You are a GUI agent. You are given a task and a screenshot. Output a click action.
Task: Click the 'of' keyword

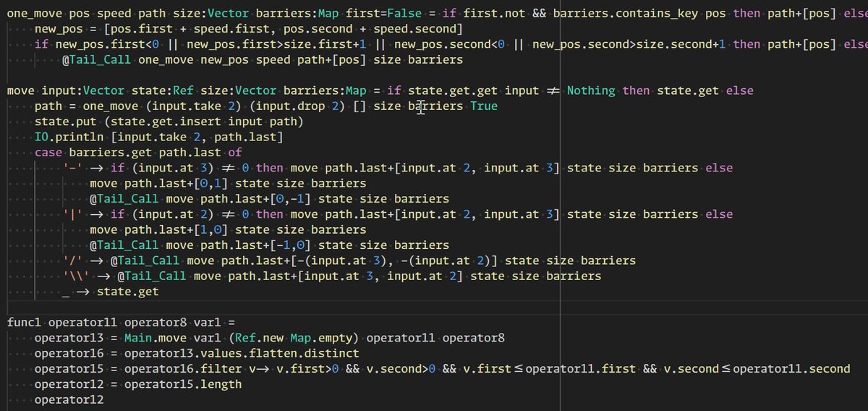[x=235, y=153]
